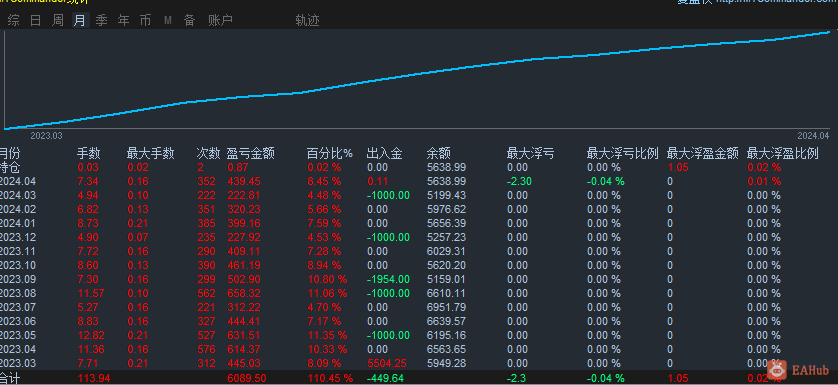Screen dimensions: 838x385
Task: Switch to the 周 weekly tab
Action: pyautogui.click(x=58, y=21)
